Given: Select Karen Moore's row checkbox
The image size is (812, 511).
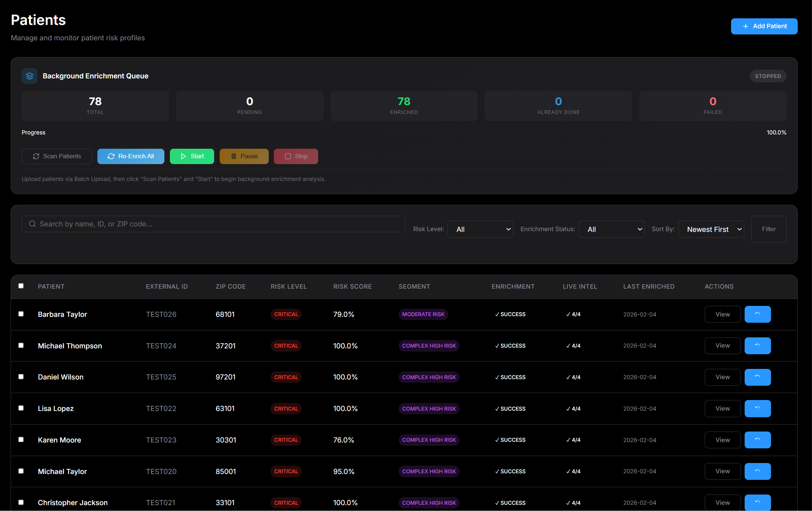Looking at the screenshot, I should [21, 440].
